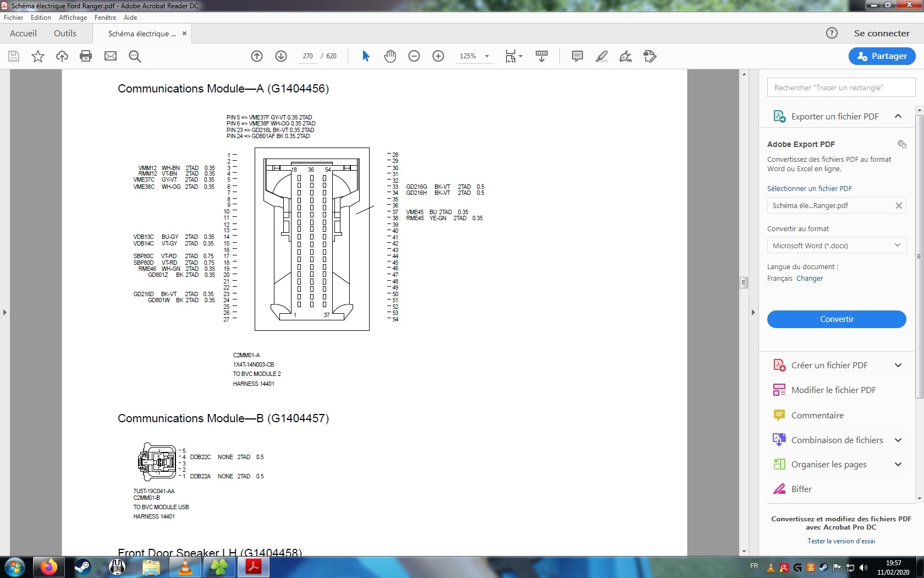Click the document scrollbar down arrow
924x578 pixels.
(x=744, y=552)
